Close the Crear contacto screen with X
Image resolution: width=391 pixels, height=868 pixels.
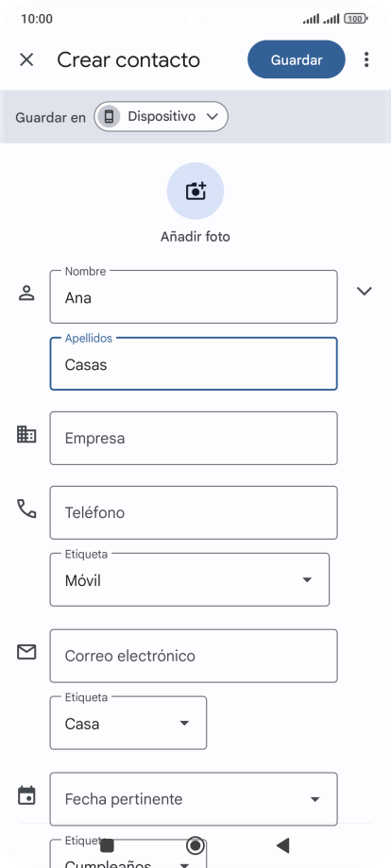[26, 59]
